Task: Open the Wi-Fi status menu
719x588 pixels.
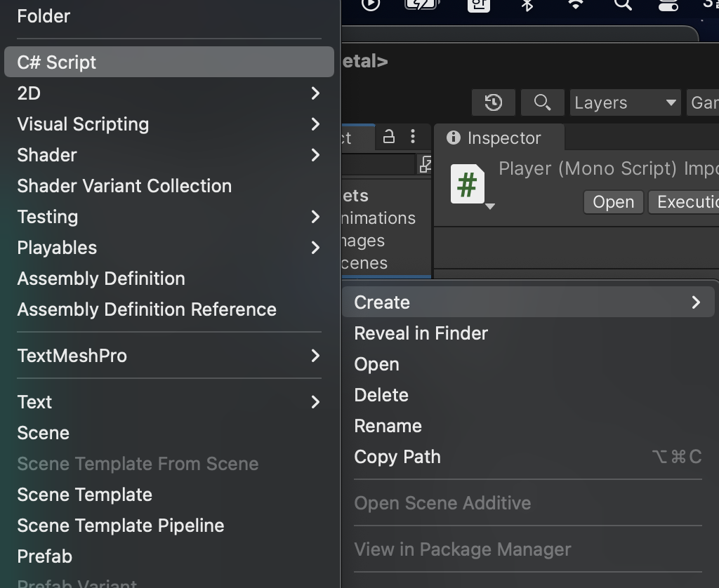Action: [576, 4]
